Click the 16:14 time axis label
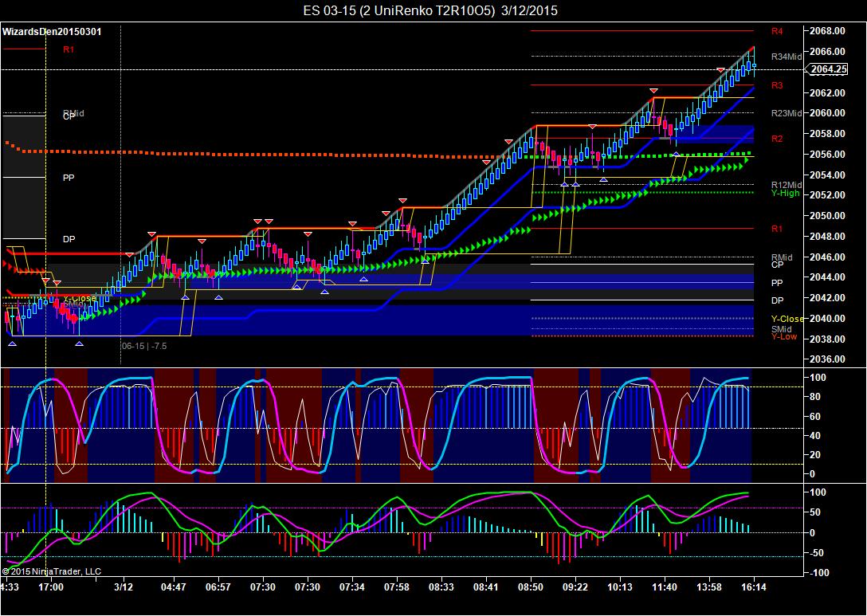This screenshot has height=616, width=867. [x=754, y=587]
